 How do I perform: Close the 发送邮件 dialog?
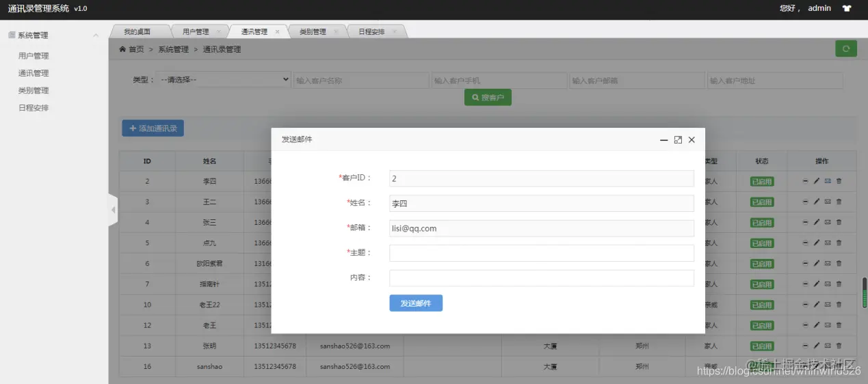click(x=692, y=139)
